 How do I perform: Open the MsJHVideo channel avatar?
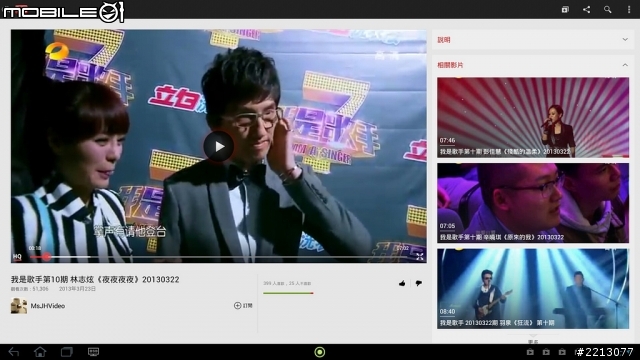tap(19, 306)
